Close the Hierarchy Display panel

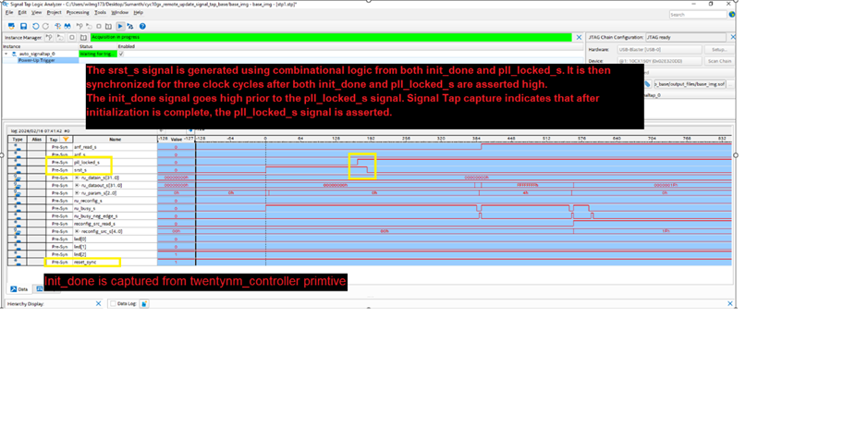(99, 303)
